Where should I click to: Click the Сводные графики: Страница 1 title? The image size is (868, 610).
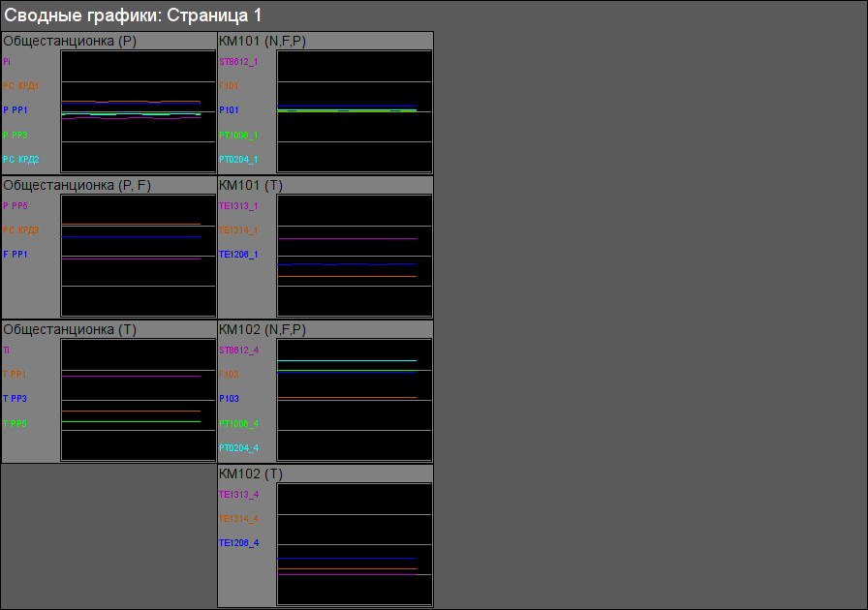(x=133, y=15)
